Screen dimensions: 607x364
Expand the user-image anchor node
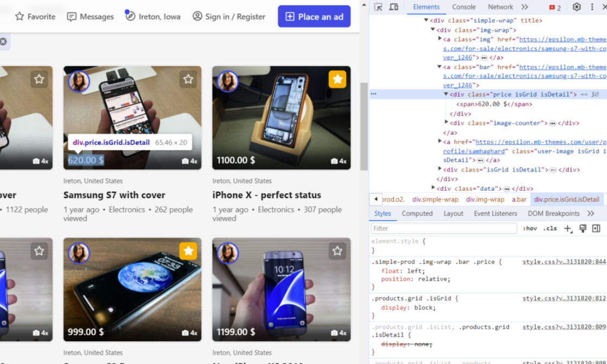coord(439,142)
